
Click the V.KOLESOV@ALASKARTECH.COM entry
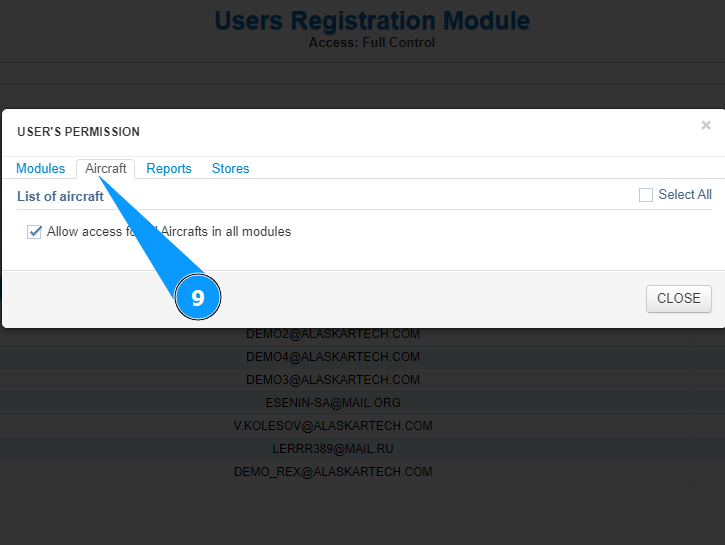(333, 426)
